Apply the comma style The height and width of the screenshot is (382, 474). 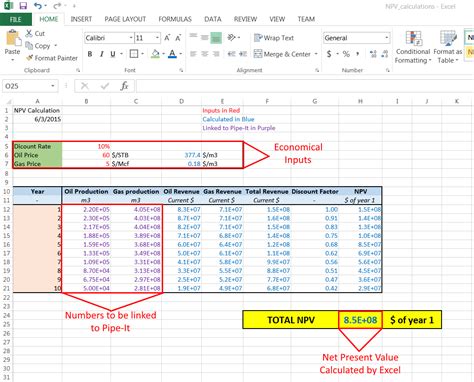pyautogui.click(x=358, y=54)
